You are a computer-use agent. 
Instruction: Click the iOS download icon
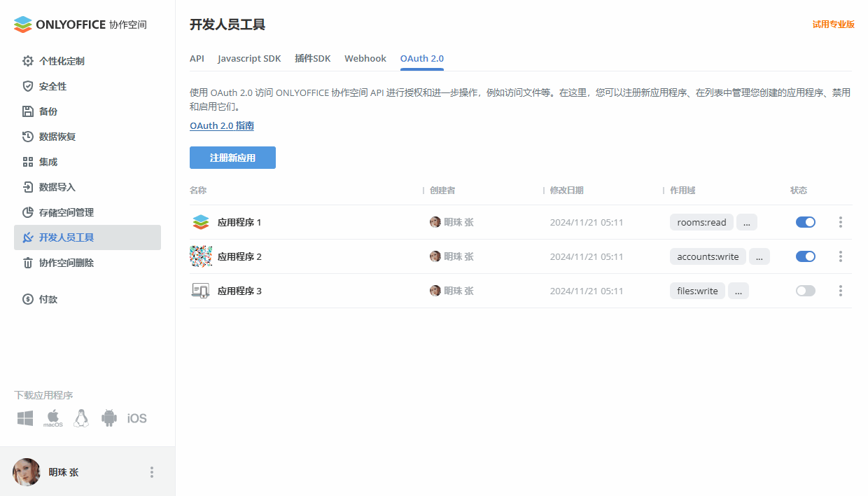(x=136, y=418)
